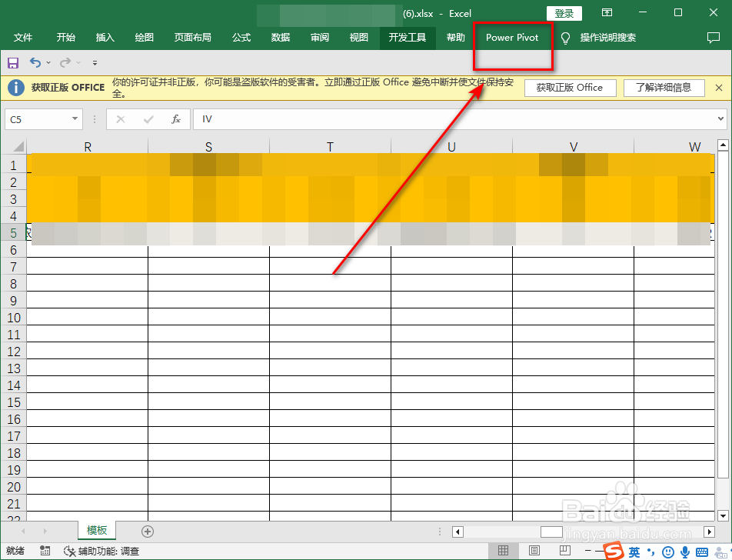The height and width of the screenshot is (560, 732).
Task: Select the 开发工具 ribbon tab
Action: [408, 38]
